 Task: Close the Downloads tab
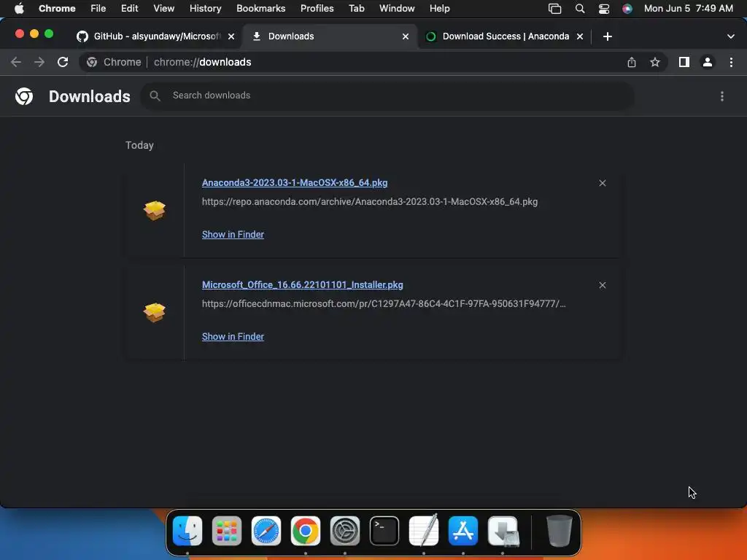point(406,36)
